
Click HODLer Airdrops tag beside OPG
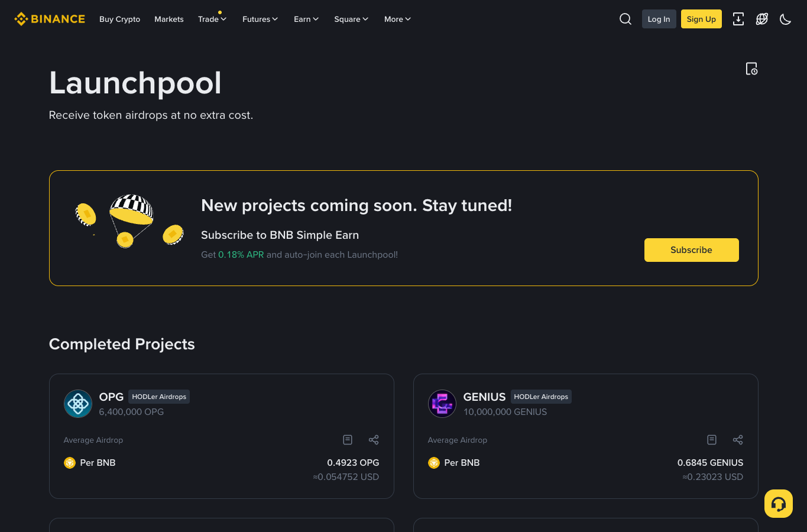159,397
